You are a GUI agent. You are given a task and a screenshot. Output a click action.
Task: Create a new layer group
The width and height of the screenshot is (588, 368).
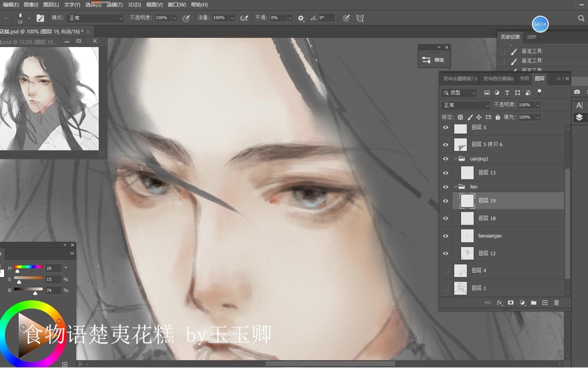click(534, 303)
